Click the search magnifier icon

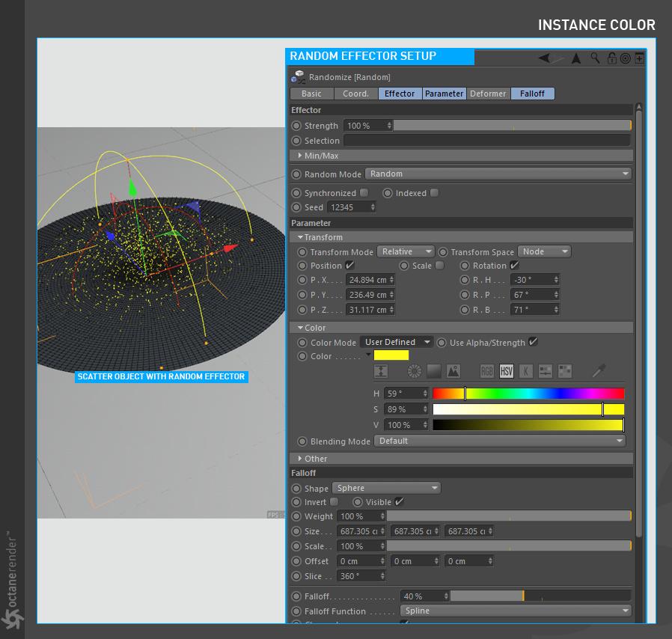(x=595, y=58)
